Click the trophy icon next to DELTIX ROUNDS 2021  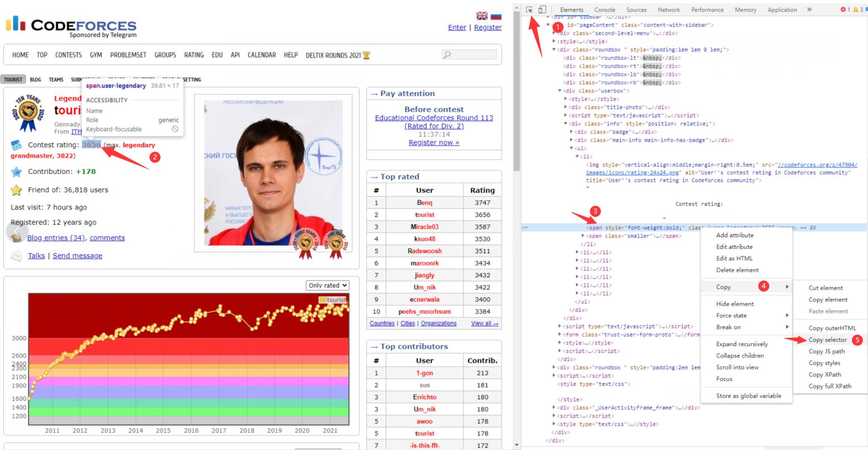(x=365, y=55)
